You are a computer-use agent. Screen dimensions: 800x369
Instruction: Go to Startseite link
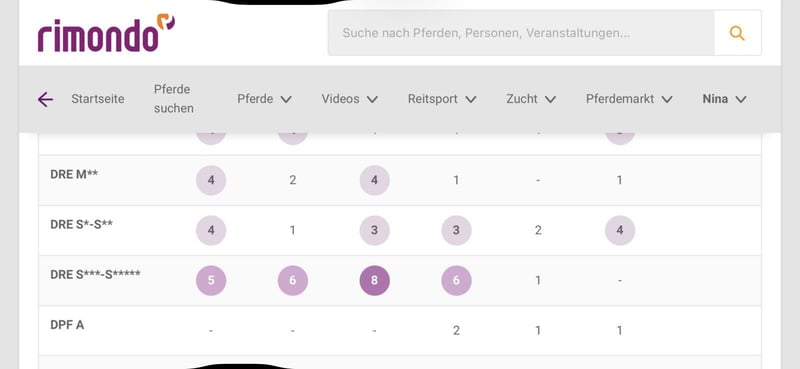tap(97, 99)
